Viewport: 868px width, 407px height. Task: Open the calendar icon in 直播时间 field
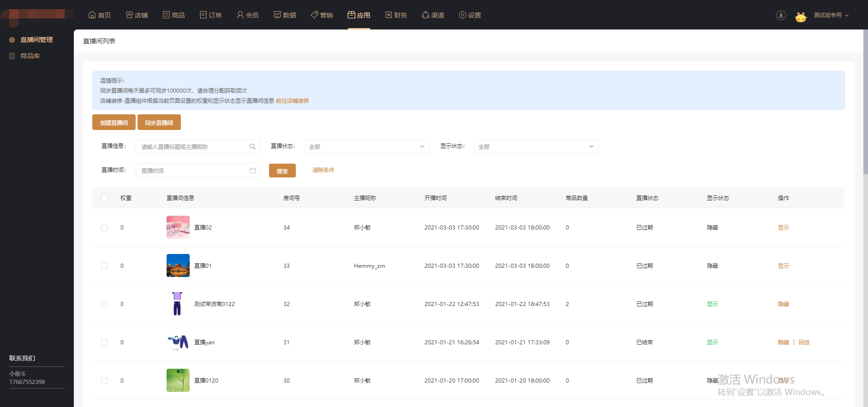(252, 171)
